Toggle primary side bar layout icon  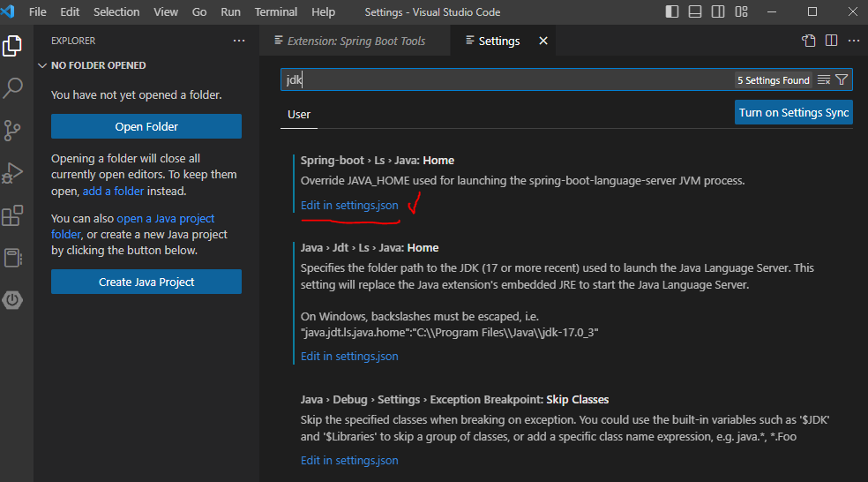[x=671, y=11]
